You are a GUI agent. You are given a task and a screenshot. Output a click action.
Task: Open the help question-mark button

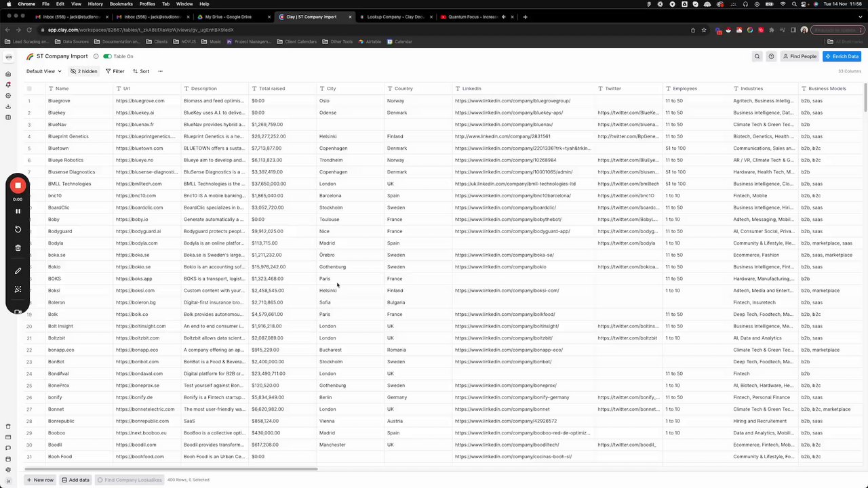pos(771,56)
